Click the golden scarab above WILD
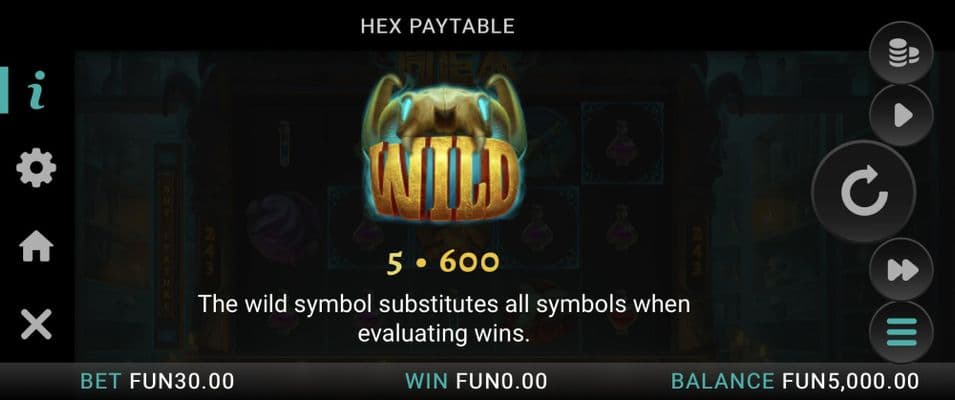Viewport: 955px width, 400px height. [443, 113]
